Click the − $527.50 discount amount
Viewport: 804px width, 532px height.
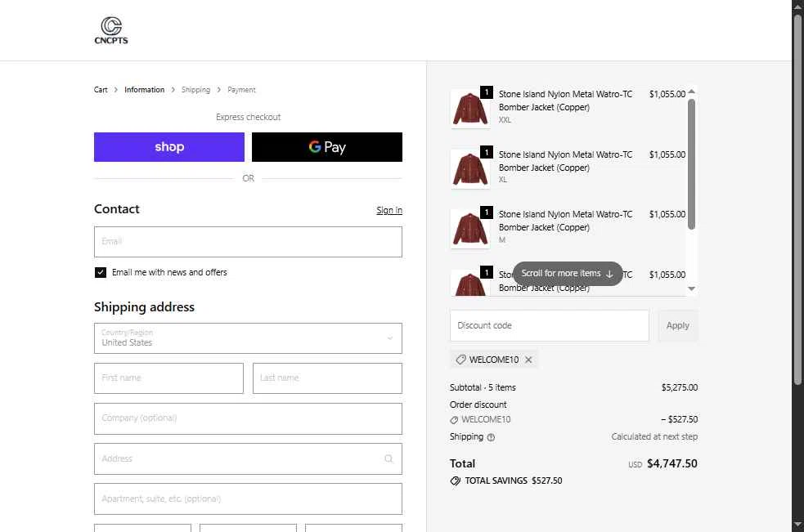(679, 419)
